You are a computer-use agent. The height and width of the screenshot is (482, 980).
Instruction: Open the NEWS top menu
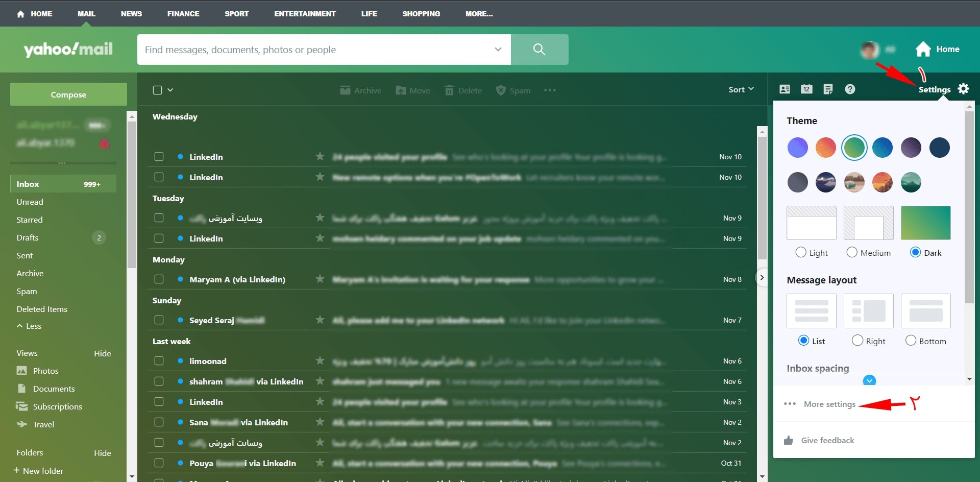click(131, 14)
